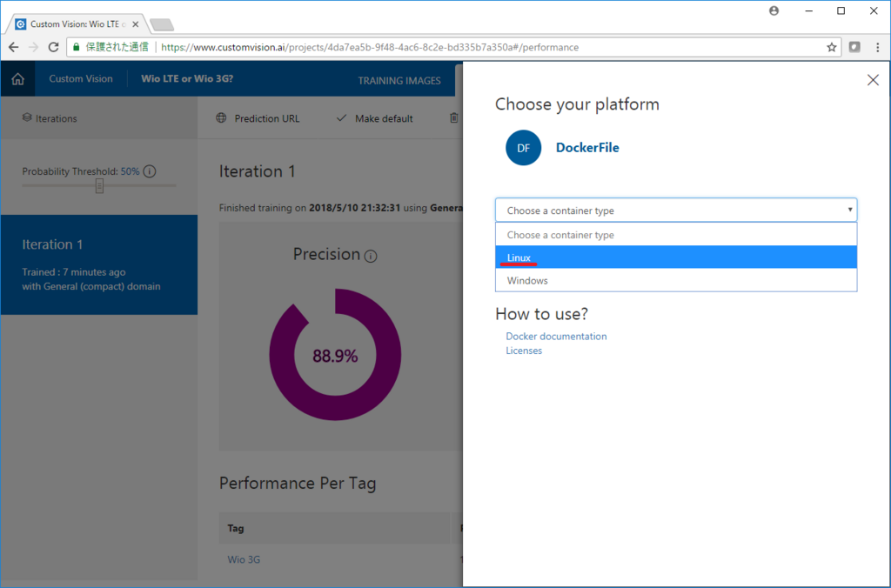Click the Iterations layers icon

pos(27,117)
